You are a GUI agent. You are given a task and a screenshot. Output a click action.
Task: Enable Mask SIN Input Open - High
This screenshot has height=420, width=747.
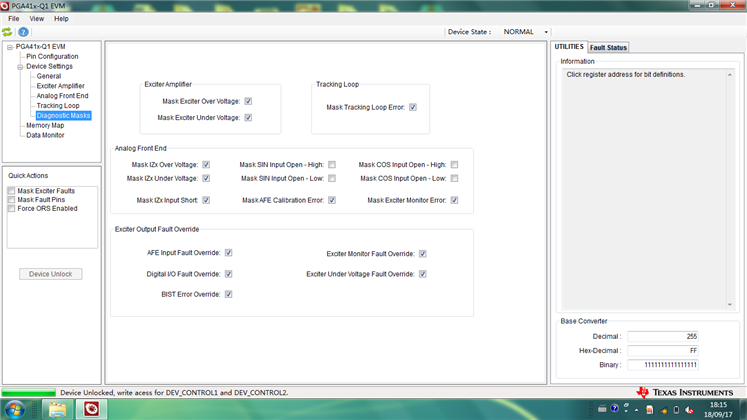point(332,165)
